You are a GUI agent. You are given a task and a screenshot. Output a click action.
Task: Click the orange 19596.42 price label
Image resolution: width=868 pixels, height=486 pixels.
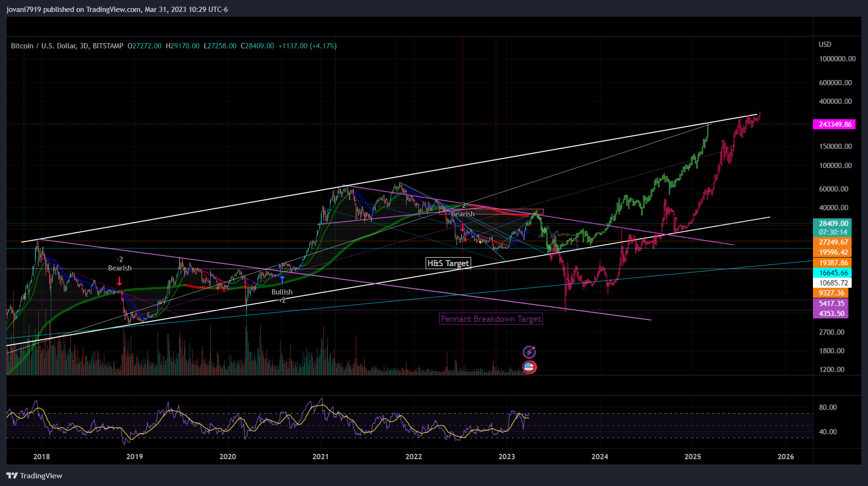[832, 252]
